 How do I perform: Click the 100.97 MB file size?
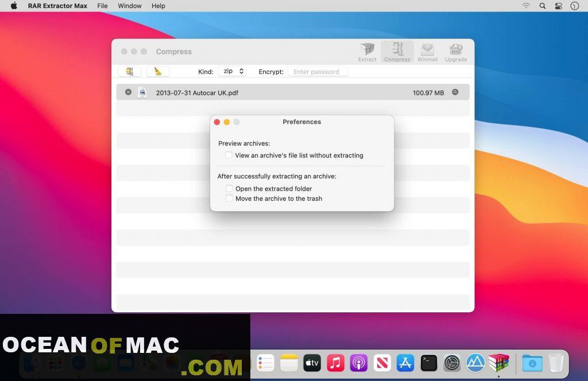(428, 93)
